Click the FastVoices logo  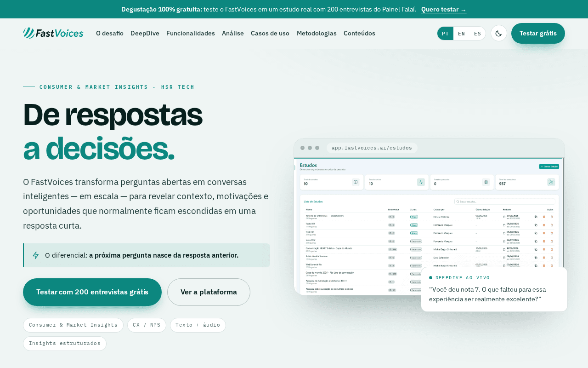point(53,33)
